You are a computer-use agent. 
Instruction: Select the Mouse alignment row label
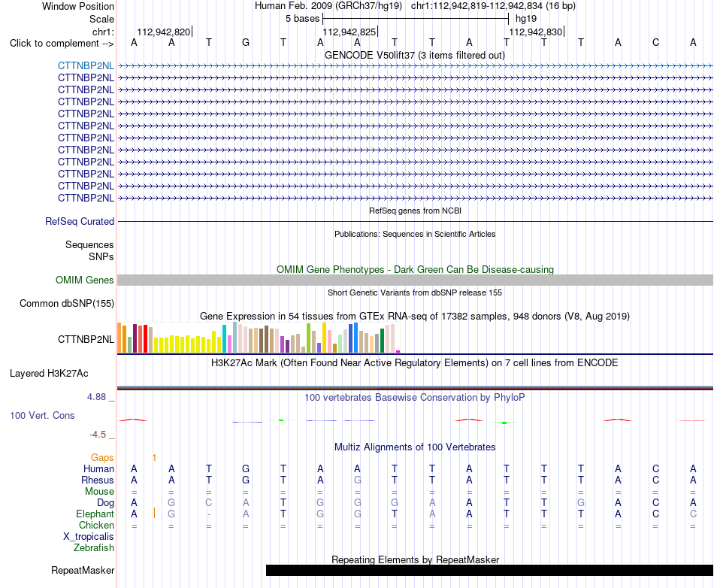point(99,492)
